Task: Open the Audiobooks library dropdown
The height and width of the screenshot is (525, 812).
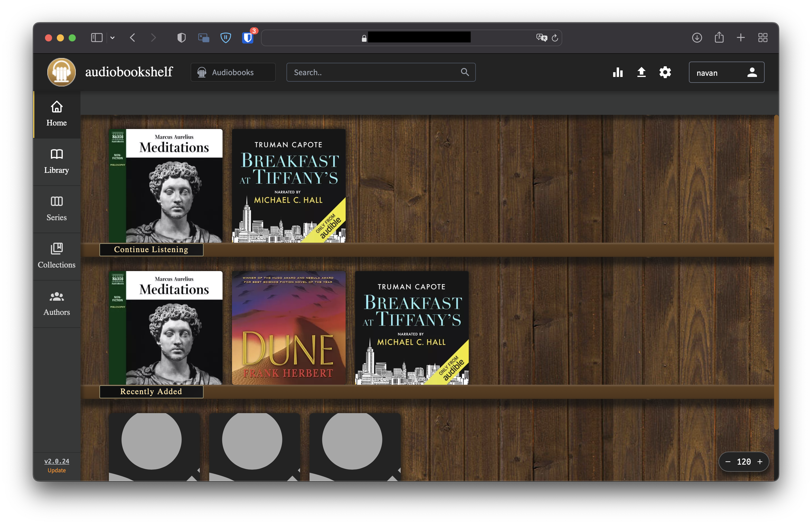Action: click(x=233, y=72)
